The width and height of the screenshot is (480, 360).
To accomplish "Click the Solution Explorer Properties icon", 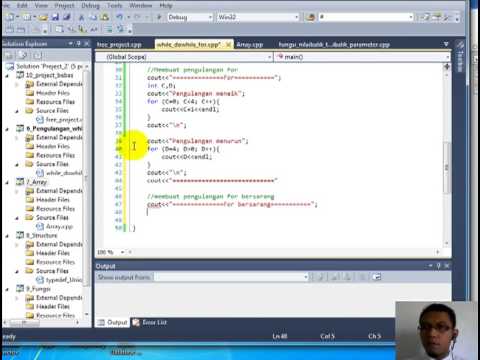I will click(10, 55).
